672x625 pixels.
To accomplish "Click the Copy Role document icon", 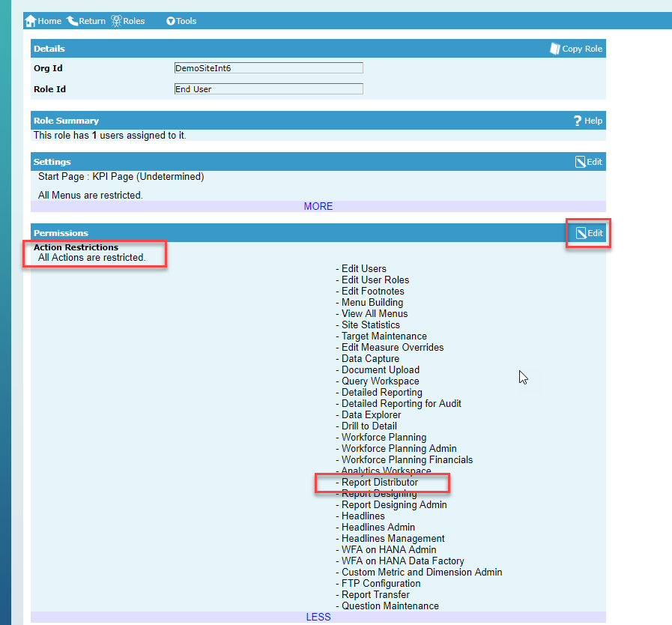I will (555, 49).
